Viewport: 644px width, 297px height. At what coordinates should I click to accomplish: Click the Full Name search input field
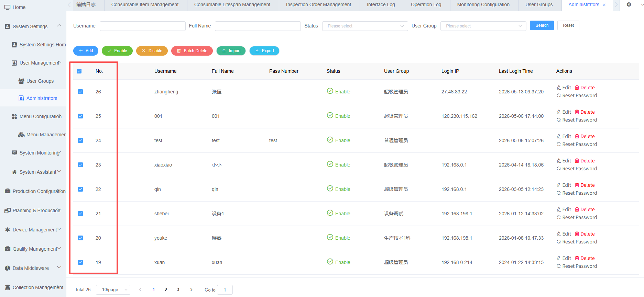258,26
